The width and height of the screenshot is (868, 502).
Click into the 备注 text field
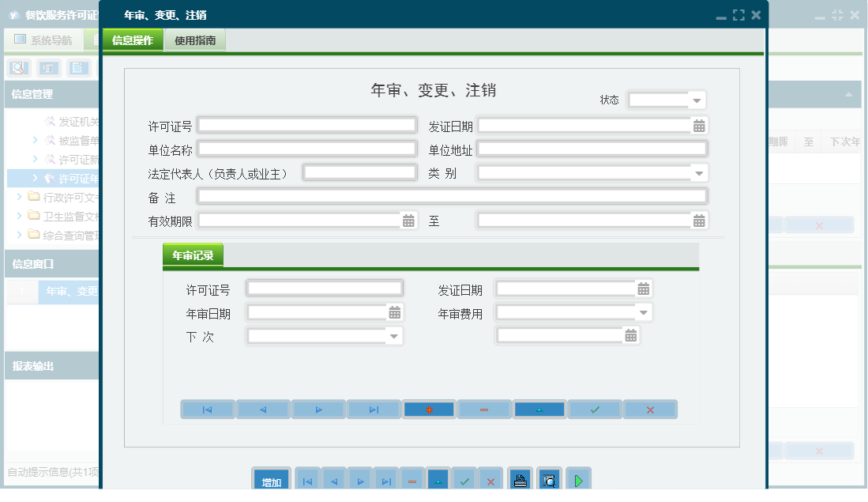tap(452, 197)
